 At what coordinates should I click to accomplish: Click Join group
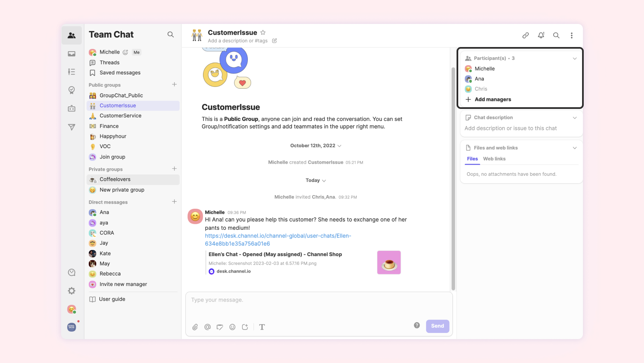click(x=133, y=157)
